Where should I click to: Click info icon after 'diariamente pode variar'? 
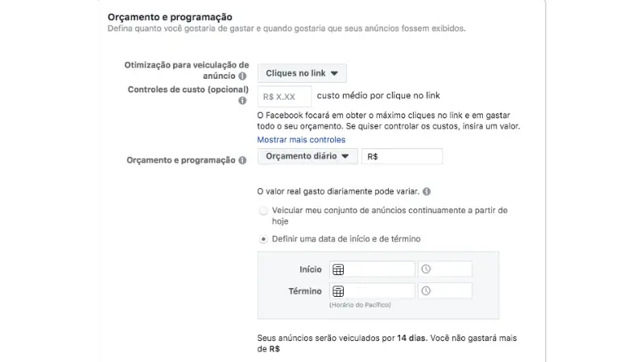point(427,191)
